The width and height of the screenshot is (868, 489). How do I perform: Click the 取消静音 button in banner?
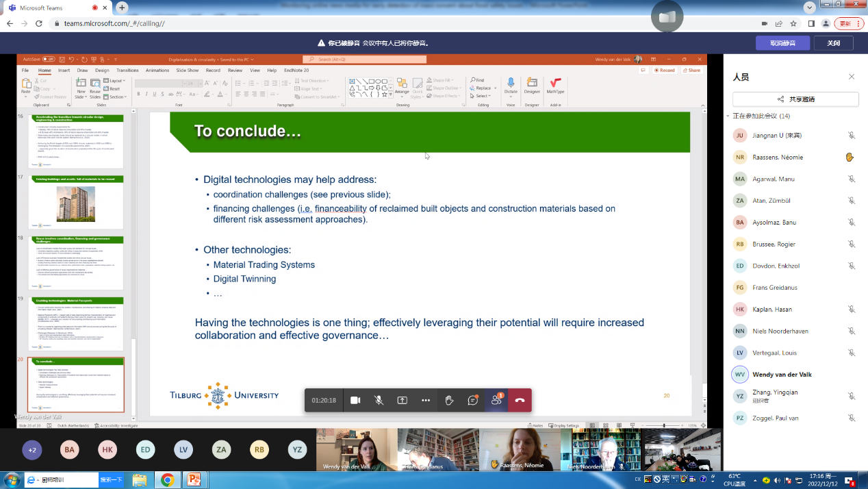[782, 43]
